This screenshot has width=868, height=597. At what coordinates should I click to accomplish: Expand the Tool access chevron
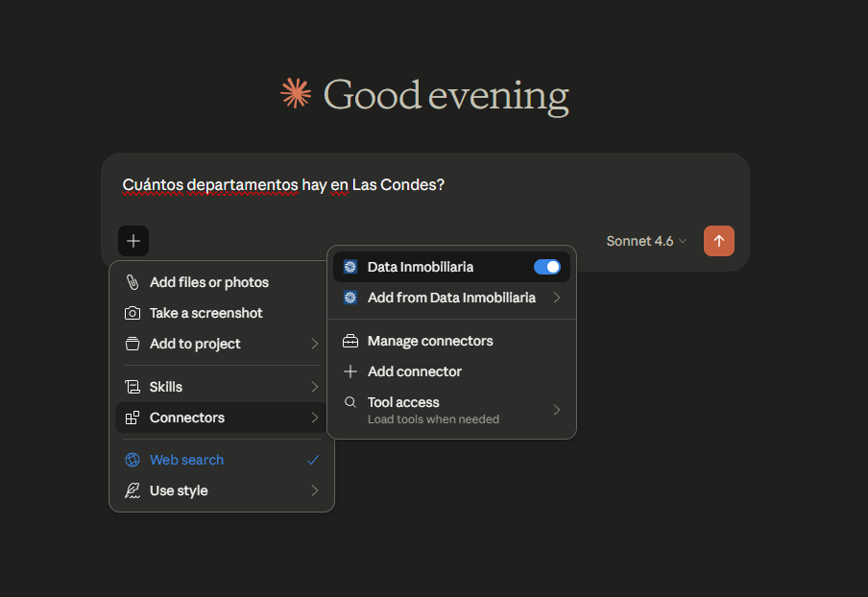(x=557, y=410)
